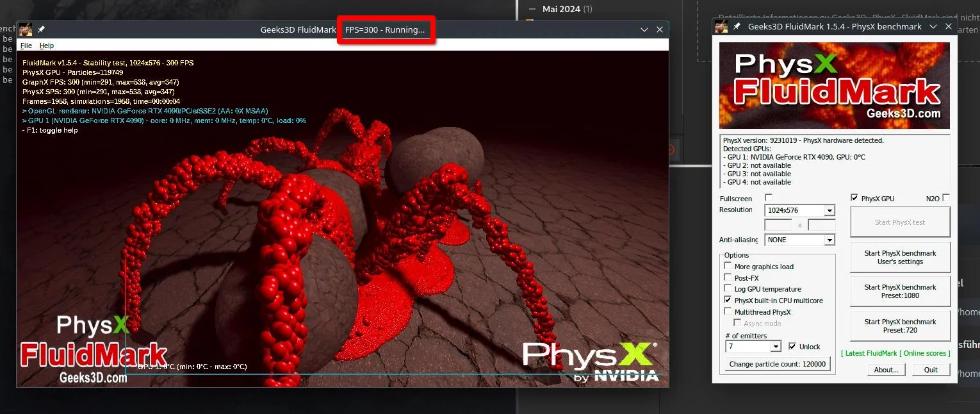Disable PhysX built-in CPU multicore
The image size is (980, 414).
point(728,300)
